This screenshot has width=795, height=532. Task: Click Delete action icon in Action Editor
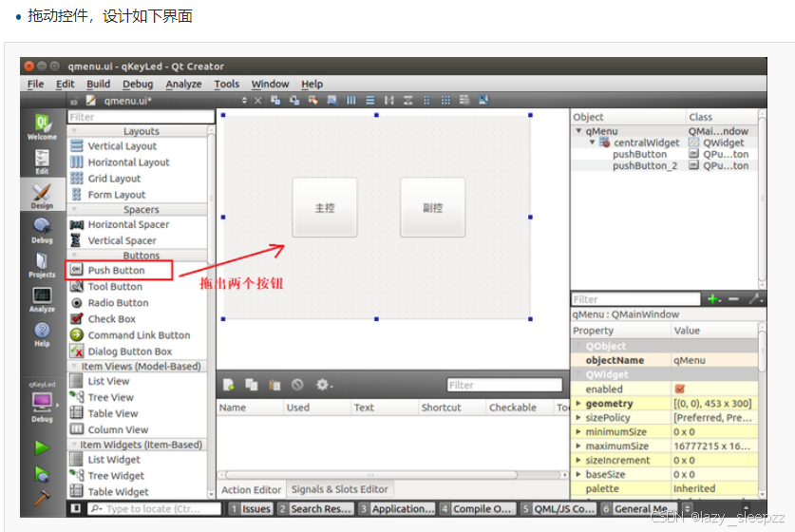tap(297, 385)
